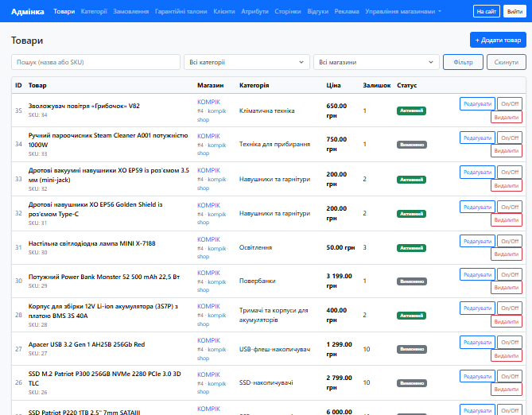
Task: Toggle On/Off for лампа MINI X-7188
Action: pos(510,241)
